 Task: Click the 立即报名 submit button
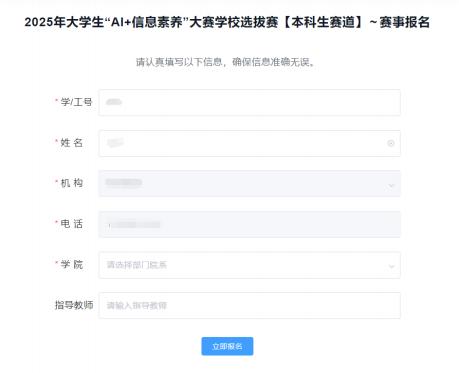tap(227, 346)
